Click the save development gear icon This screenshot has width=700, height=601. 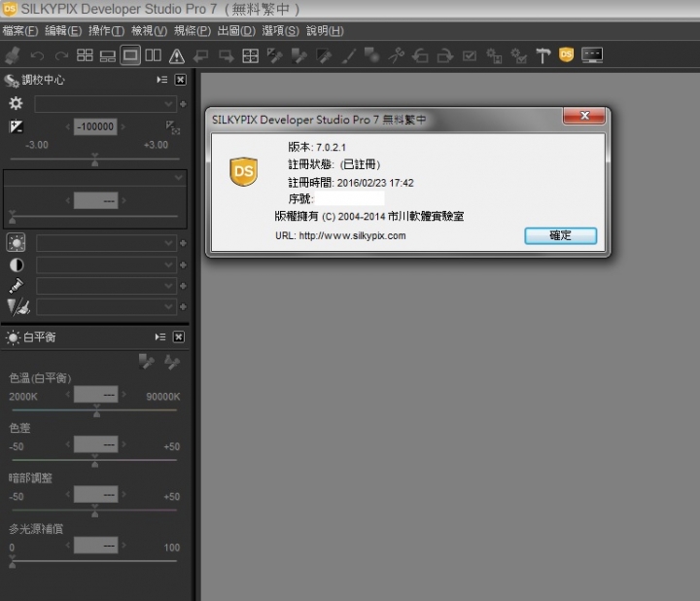494,55
